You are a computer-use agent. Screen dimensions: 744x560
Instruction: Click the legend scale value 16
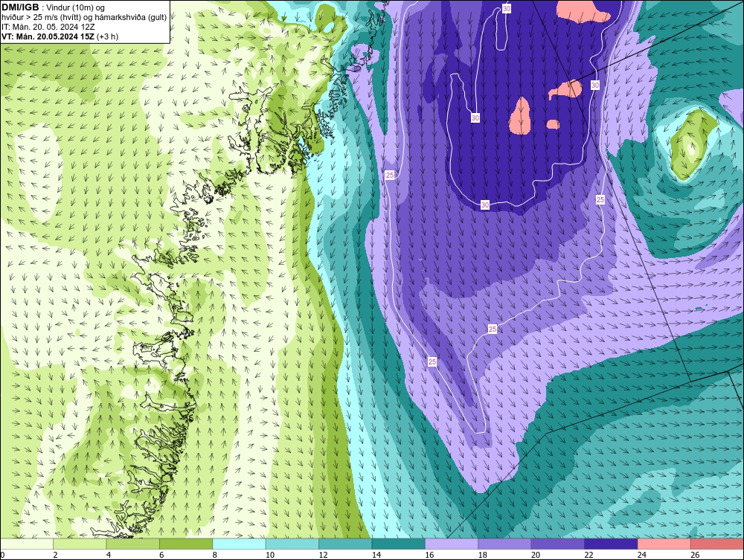(429, 555)
